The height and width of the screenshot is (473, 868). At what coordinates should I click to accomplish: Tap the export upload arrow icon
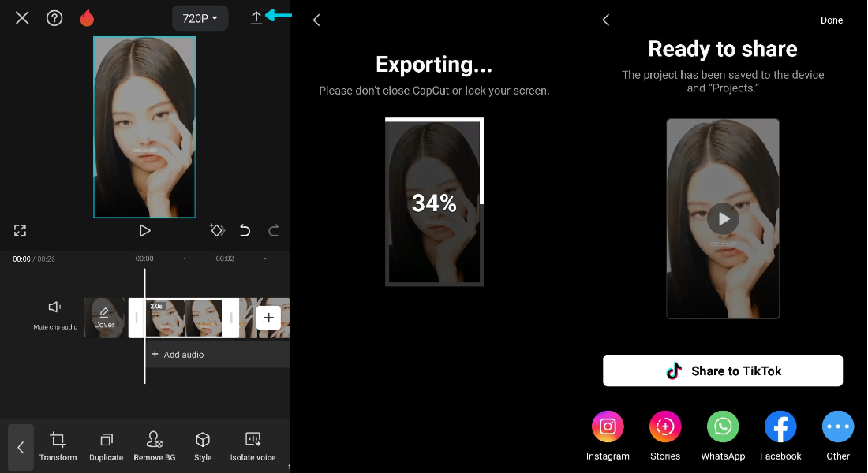click(256, 18)
